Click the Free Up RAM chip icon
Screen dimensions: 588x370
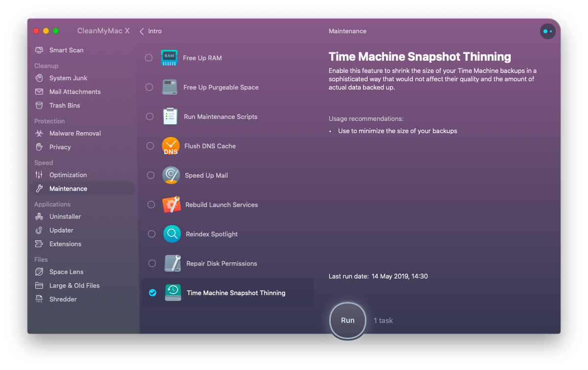[169, 58]
